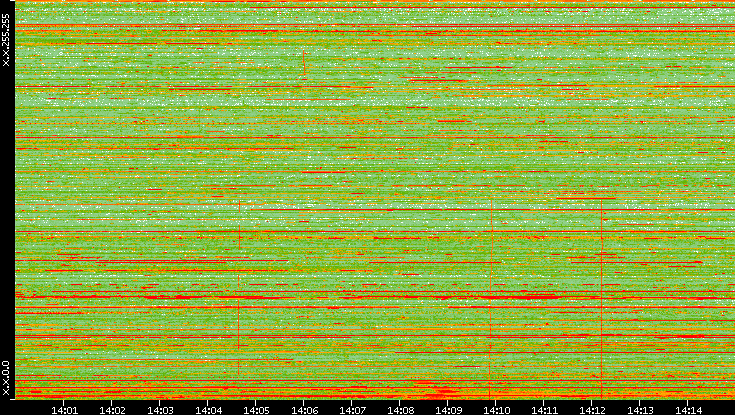Select the 14:11 time axis label
Viewport: 735px width, 415px height.
point(544,410)
